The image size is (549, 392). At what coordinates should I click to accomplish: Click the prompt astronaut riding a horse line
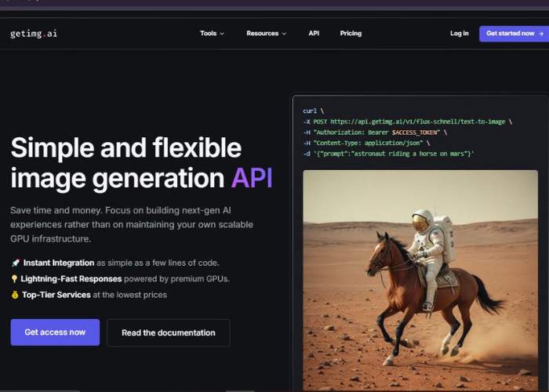click(x=389, y=154)
